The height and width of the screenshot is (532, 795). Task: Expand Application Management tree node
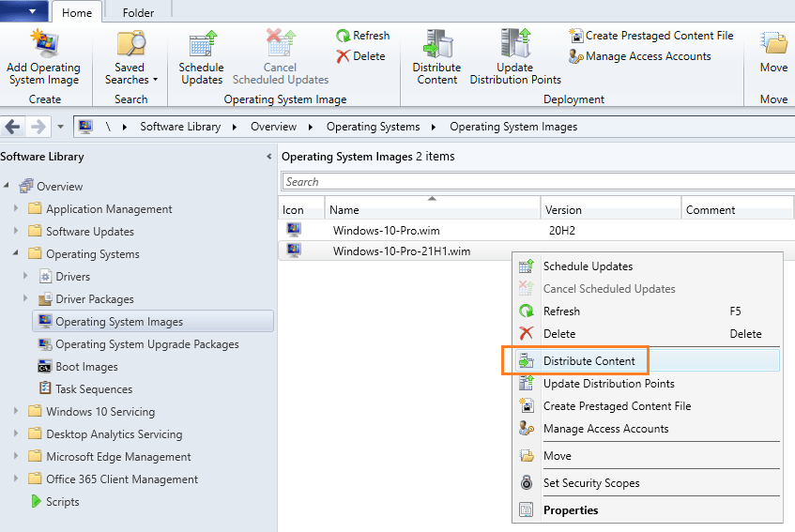tap(16, 208)
